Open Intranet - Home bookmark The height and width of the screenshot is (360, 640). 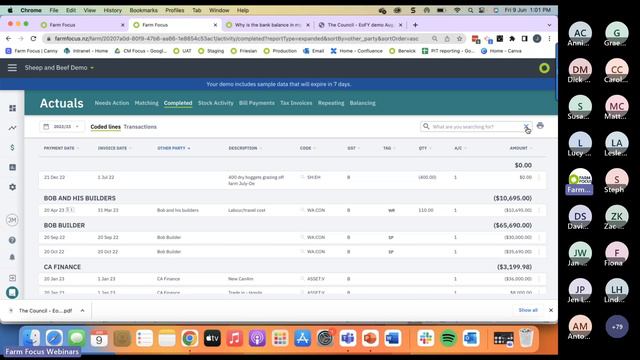[x=86, y=51]
